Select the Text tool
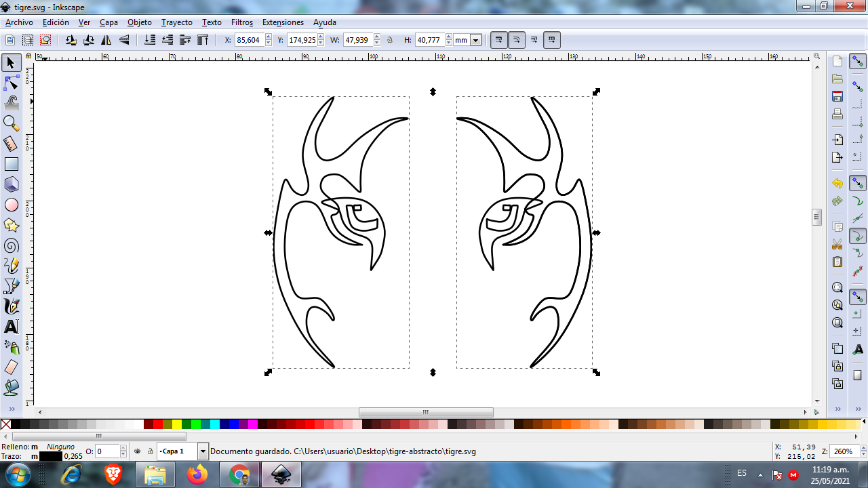This screenshot has width=868, height=488. click(11, 327)
